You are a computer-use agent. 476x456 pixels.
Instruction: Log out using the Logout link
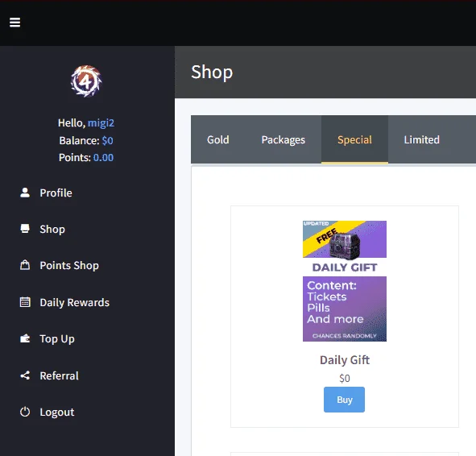click(x=57, y=412)
